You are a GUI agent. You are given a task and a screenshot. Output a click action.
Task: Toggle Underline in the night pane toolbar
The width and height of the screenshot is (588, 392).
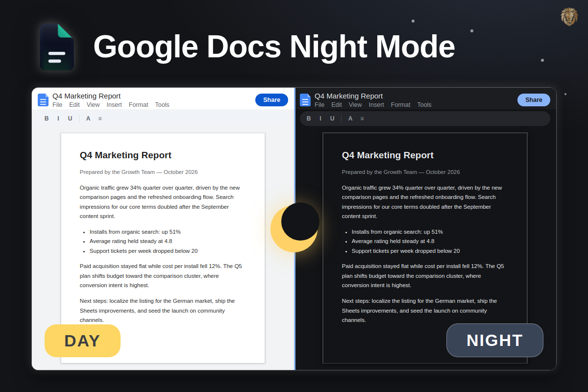pos(332,119)
